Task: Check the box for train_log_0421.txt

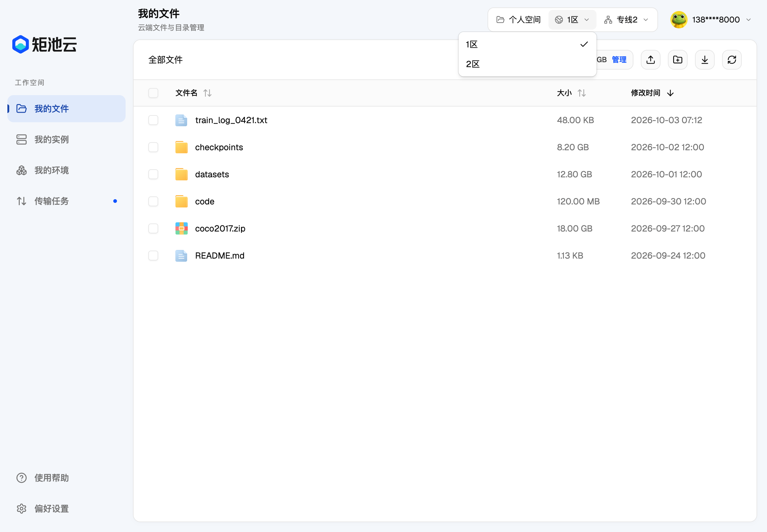Action: pos(153,120)
